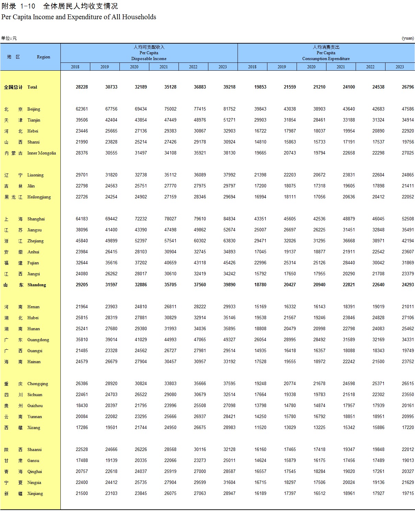Click the 'Total' row label
Image resolution: width=415 pixels, height=532 pixels.
[32, 87]
